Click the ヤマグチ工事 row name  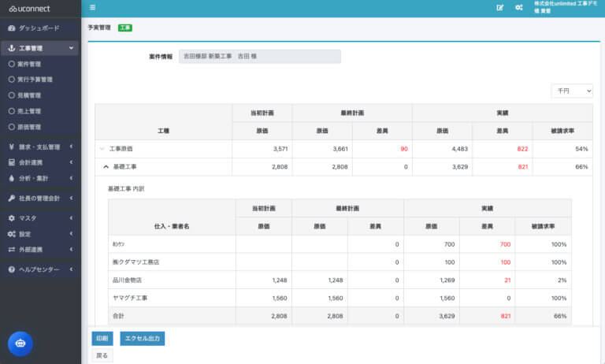click(x=130, y=298)
